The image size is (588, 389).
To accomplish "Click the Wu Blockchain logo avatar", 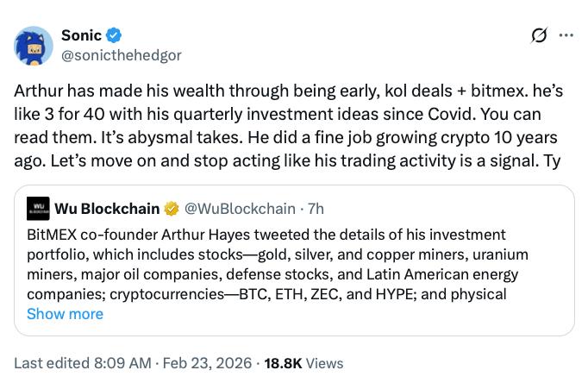I will (x=38, y=209).
